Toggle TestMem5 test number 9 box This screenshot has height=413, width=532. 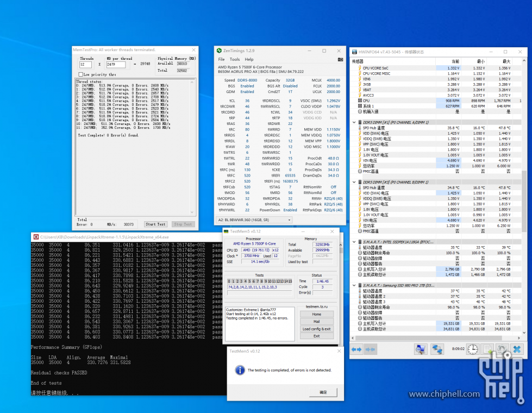pos(266,281)
